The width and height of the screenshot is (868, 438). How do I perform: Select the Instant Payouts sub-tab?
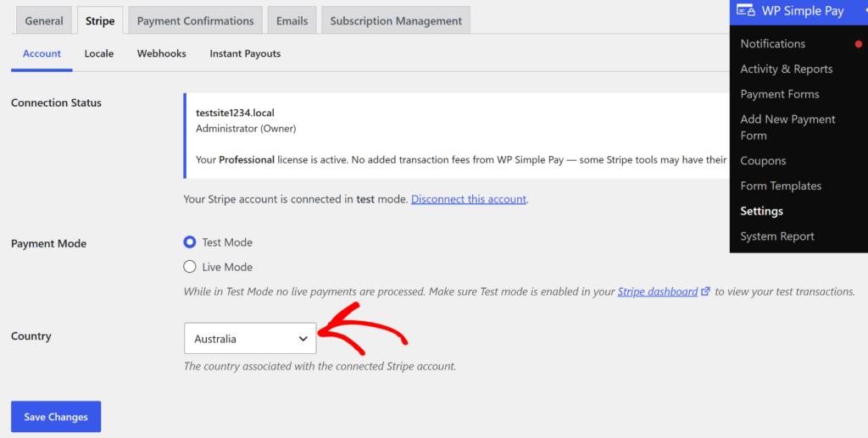[x=245, y=53]
